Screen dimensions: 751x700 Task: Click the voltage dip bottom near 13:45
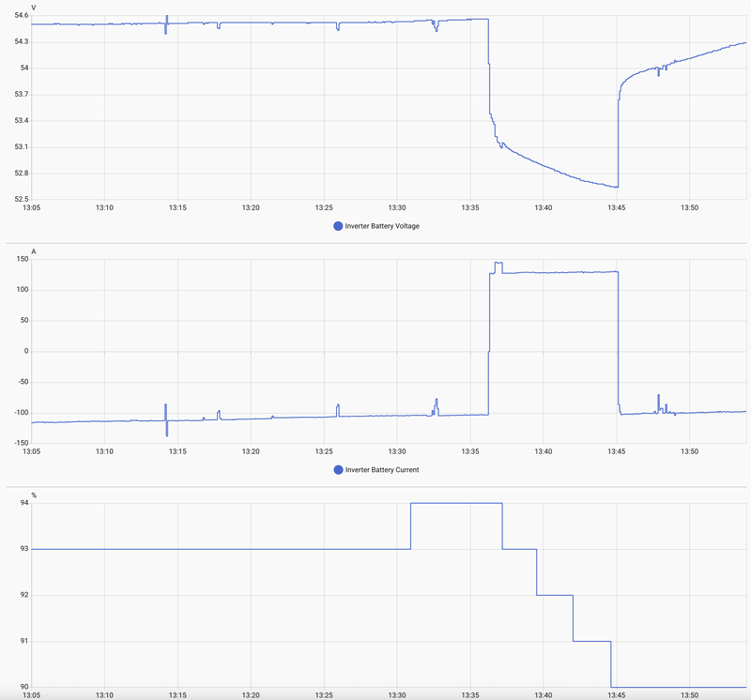[x=617, y=187]
